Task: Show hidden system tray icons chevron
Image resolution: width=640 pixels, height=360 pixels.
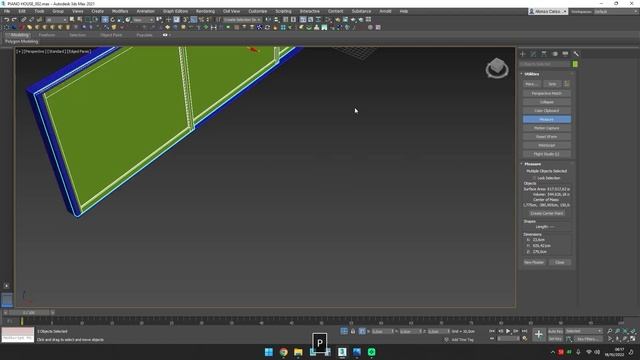Action: tap(553, 352)
